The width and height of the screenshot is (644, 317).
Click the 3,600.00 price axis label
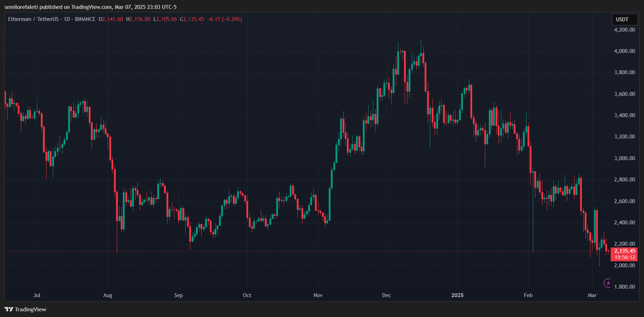[x=624, y=94]
